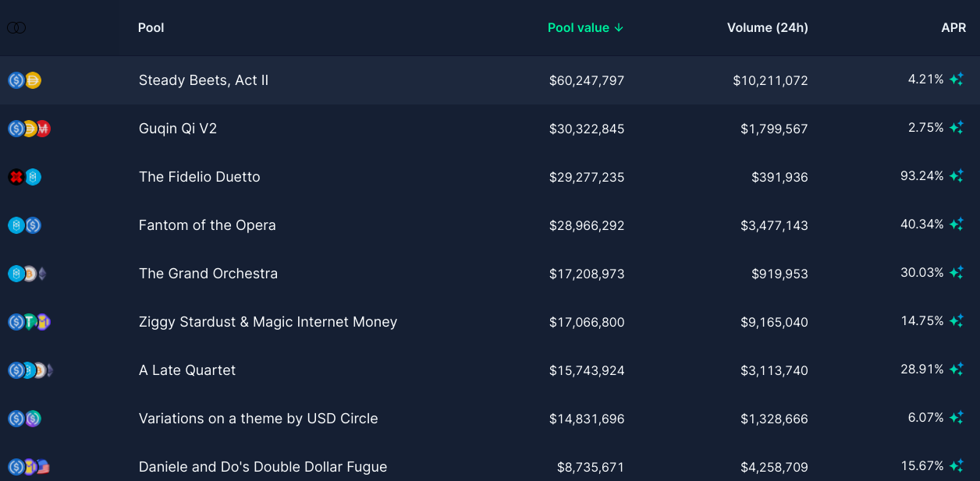980x481 pixels.
Task: Click the token pair icon in table header
Action: (x=16, y=28)
